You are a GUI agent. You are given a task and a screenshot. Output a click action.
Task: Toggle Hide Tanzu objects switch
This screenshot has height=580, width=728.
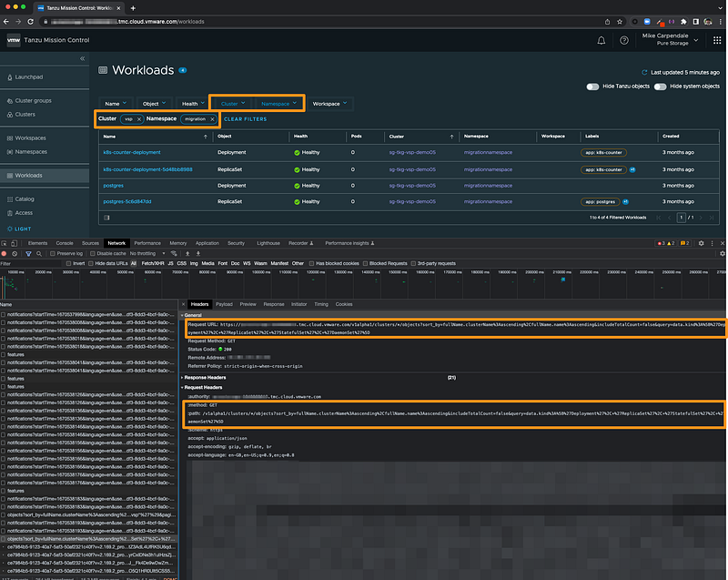coord(592,86)
